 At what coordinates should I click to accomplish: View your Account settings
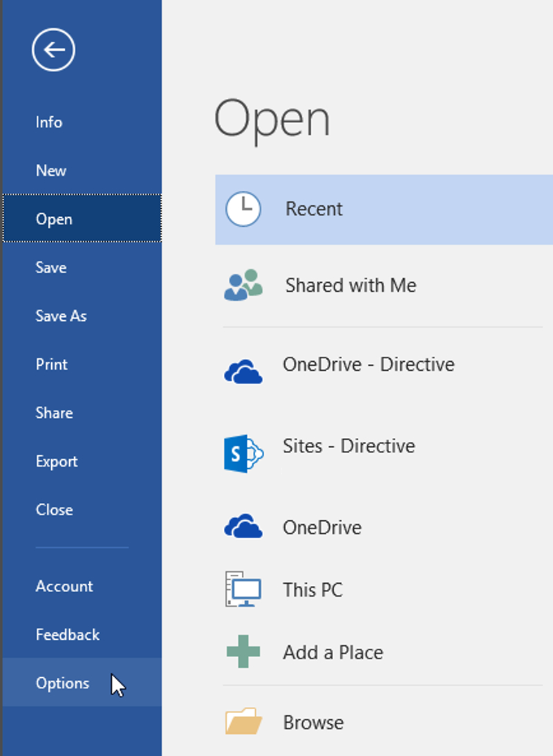click(x=64, y=586)
